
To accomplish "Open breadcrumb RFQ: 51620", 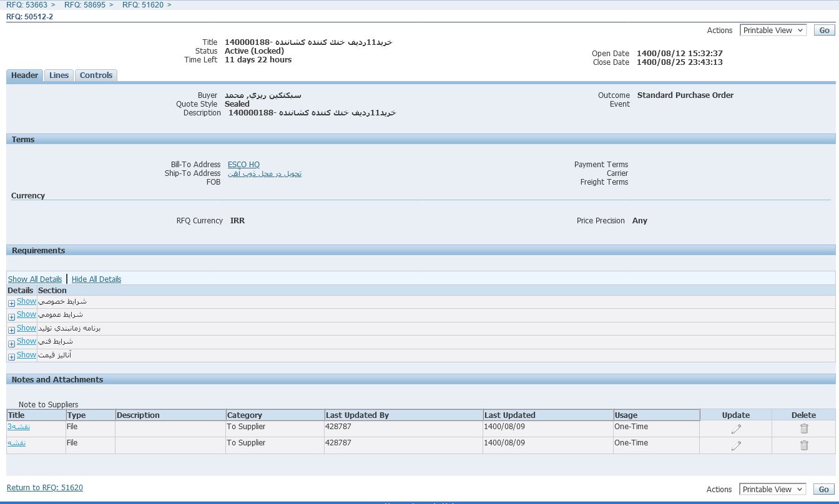I will 143,4.
